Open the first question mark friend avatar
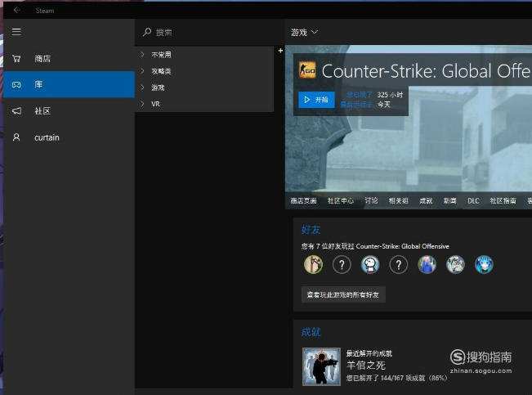532x395 pixels. [x=342, y=265]
